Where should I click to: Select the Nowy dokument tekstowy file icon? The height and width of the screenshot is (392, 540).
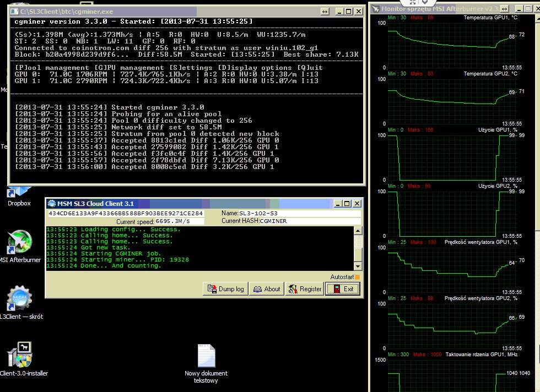coord(206,363)
